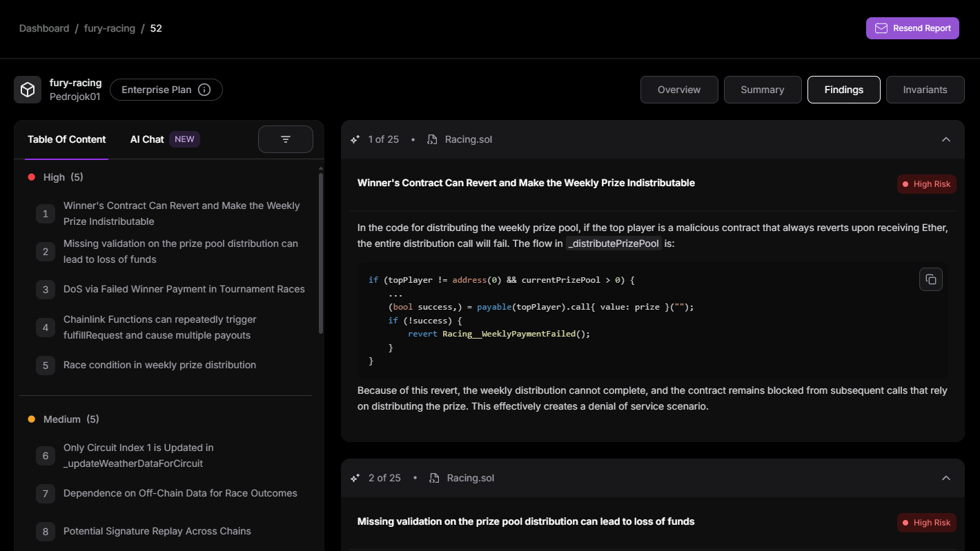Click the NEW badge beside AI Chat

coord(184,139)
